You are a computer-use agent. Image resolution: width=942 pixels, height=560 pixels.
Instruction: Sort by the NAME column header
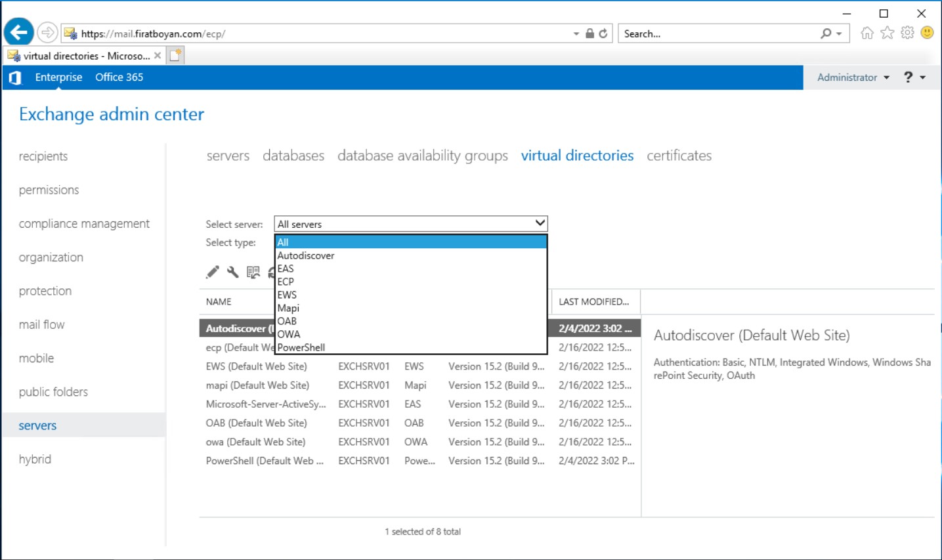[x=219, y=302]
